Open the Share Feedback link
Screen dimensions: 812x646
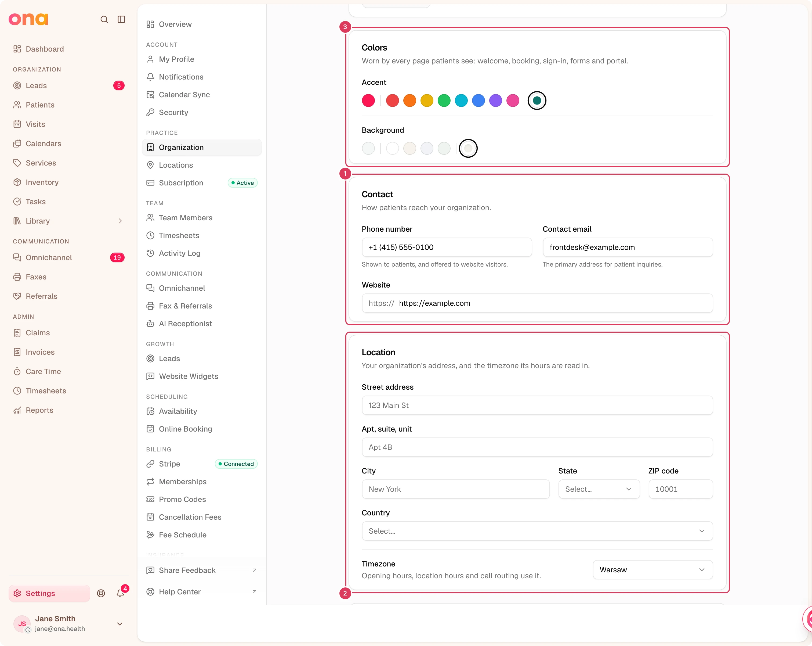click(x=202, y=570)
